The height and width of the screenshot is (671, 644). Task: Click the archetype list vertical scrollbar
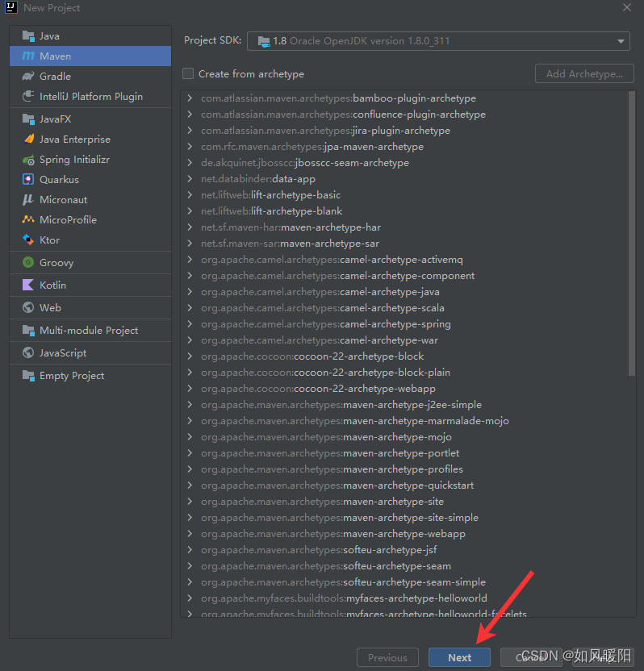click(632, 234)
